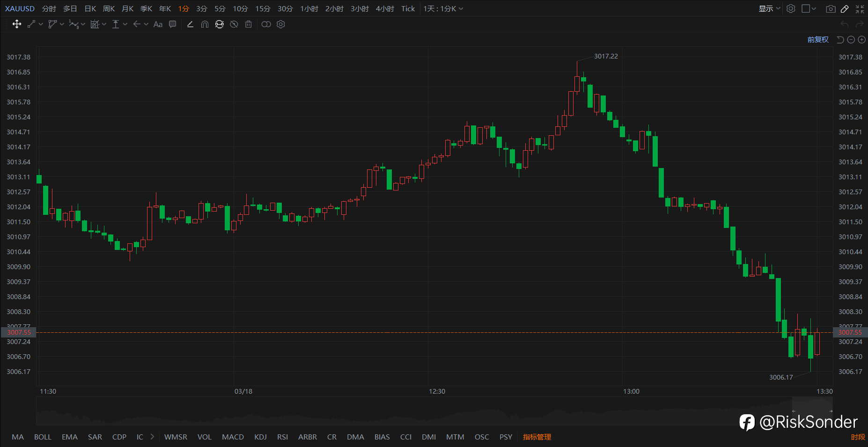Reset chart zoom with the reset icon

(840, 40)
